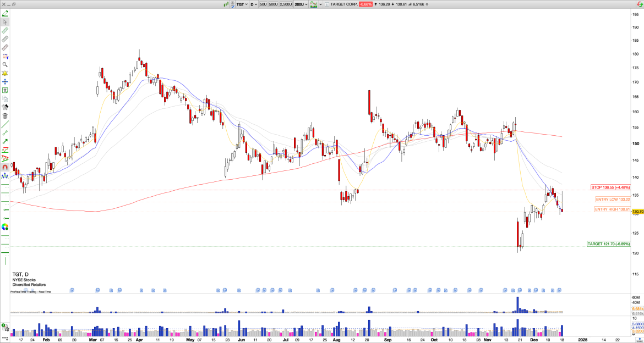Toggle the magnet snap drawing mode
This screenshot has height=343, width=644.
[5, 167]
